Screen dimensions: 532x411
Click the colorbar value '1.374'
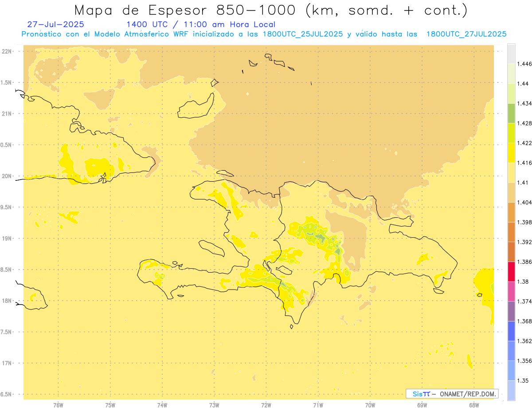point(524,301)
